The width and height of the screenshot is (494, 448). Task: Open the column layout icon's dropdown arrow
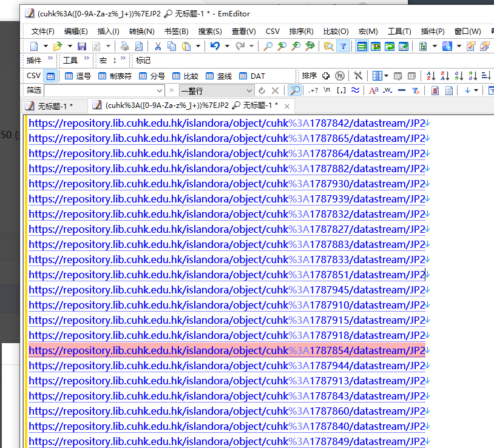click(x=386, y=76)
